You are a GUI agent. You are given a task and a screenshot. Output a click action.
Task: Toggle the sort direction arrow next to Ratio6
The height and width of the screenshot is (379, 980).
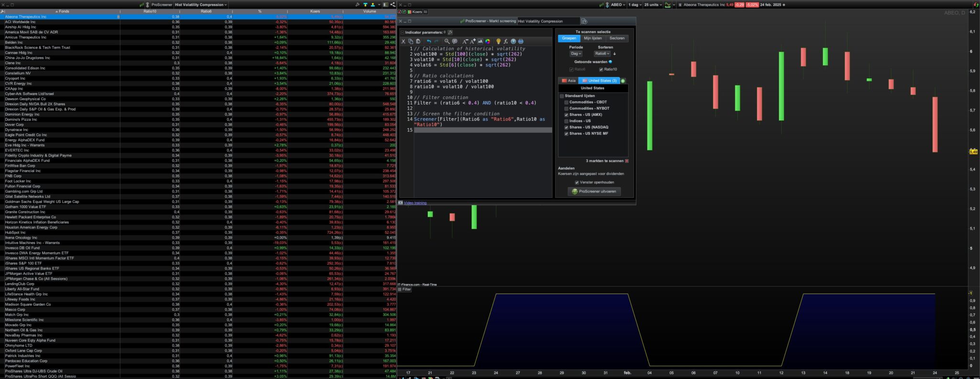[x=615, y=54]
